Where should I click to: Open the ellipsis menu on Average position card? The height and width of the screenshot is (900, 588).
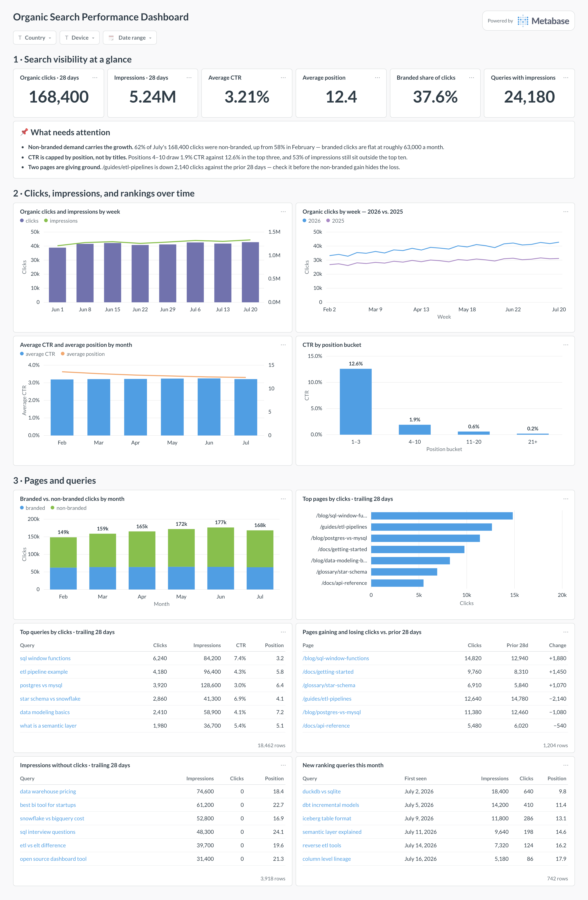[x=377, y=78]
